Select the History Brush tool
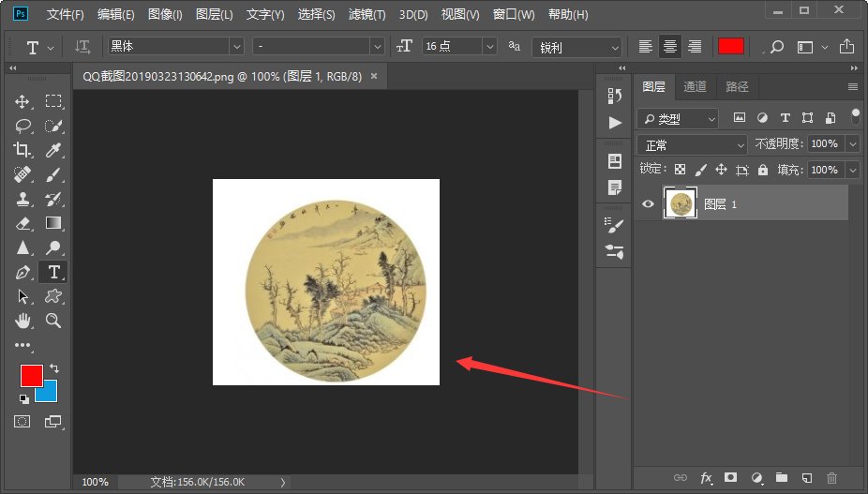 tap(53, 199)
